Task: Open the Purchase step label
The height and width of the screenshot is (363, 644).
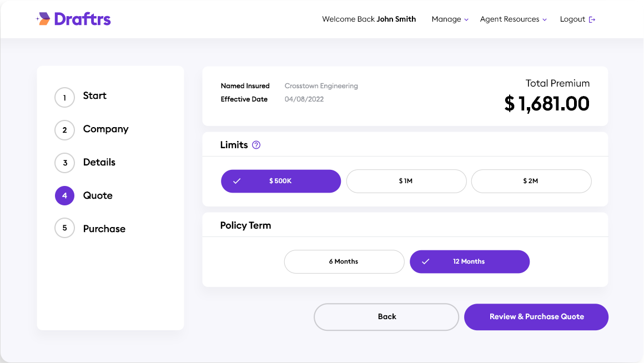Action: (104, 229)
